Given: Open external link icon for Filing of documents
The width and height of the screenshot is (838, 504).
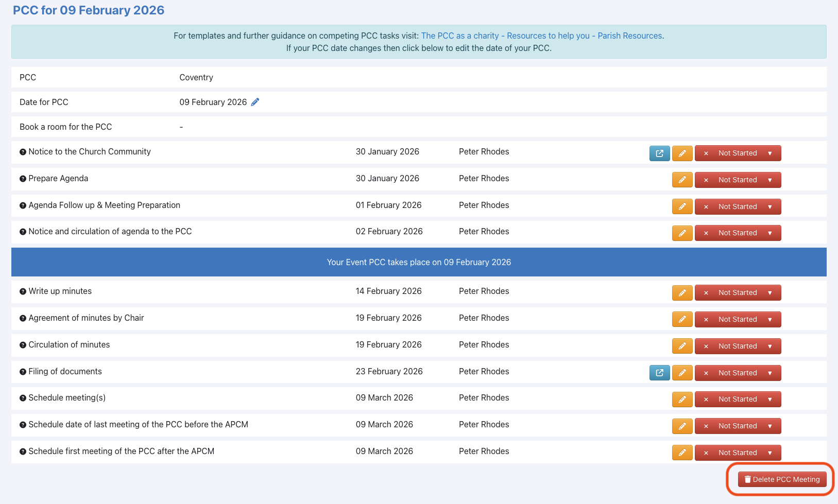Looking at the screenshot, I should tap(659, 373).
